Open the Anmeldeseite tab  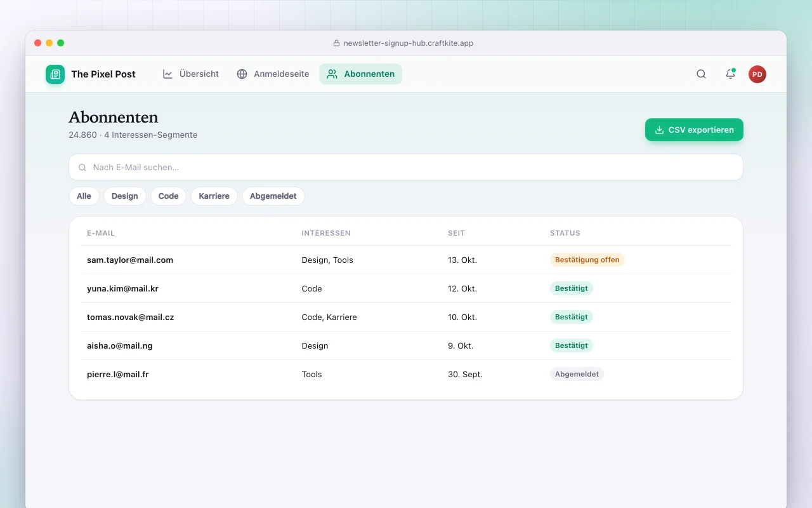273,74
